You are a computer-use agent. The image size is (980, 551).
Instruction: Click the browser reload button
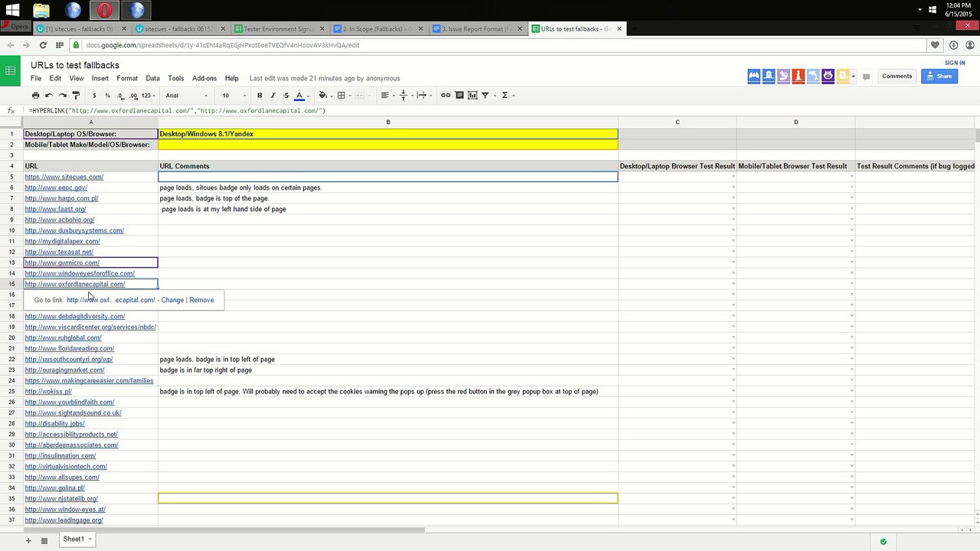pos(43,45)
